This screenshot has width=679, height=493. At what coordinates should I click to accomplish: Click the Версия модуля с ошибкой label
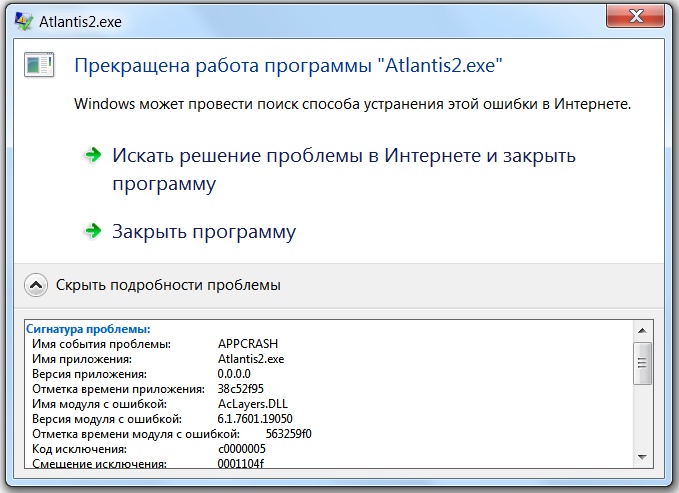[107, 419]
